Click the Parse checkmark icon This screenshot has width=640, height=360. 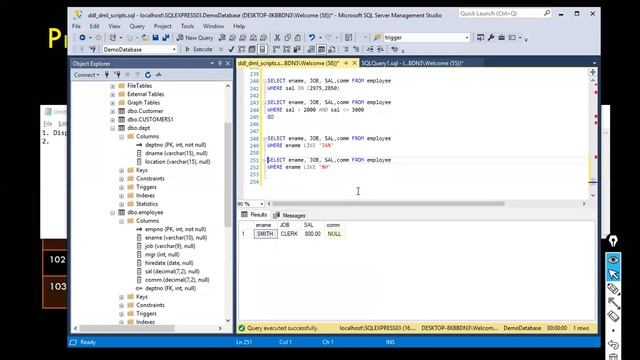click(x=231, y=49)
